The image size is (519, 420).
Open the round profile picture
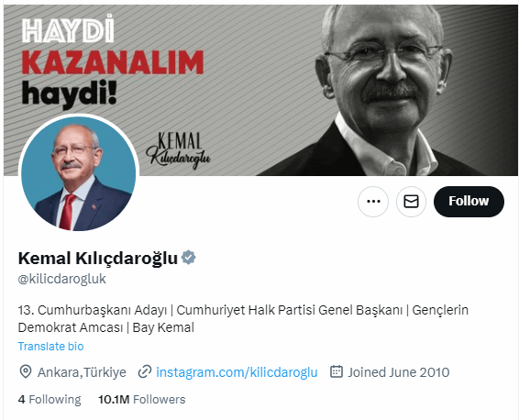pos(79,172)
